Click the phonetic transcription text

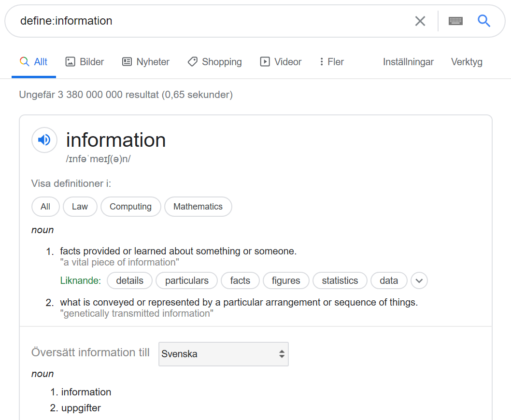point(98,159)
